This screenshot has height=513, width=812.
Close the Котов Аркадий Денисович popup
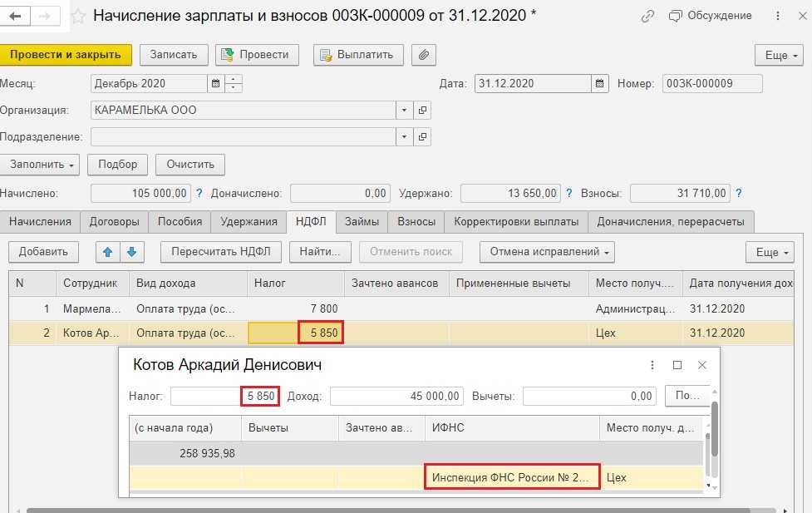click(702, 365)
